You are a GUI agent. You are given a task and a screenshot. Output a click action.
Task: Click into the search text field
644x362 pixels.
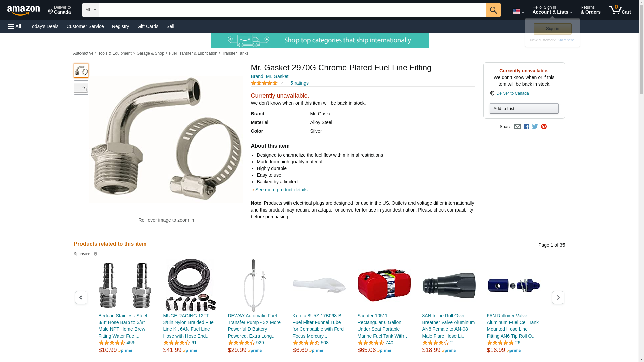point(292,10)
